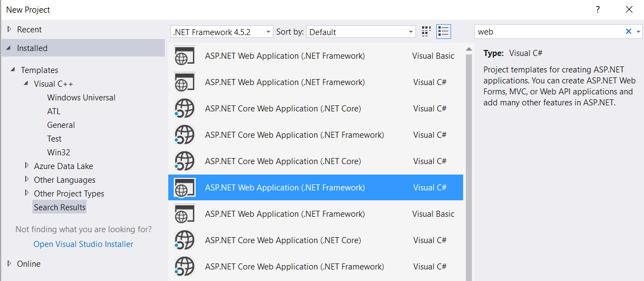
Task: Clear the search box with X
Action: [x=628, y=32]
